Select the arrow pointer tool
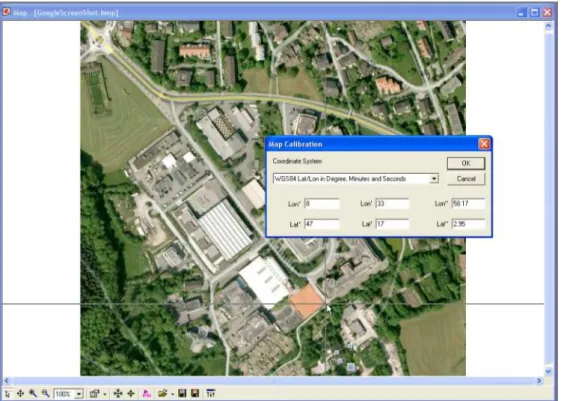The width and height of the screenshot is (561, 401). pos(8,394)
